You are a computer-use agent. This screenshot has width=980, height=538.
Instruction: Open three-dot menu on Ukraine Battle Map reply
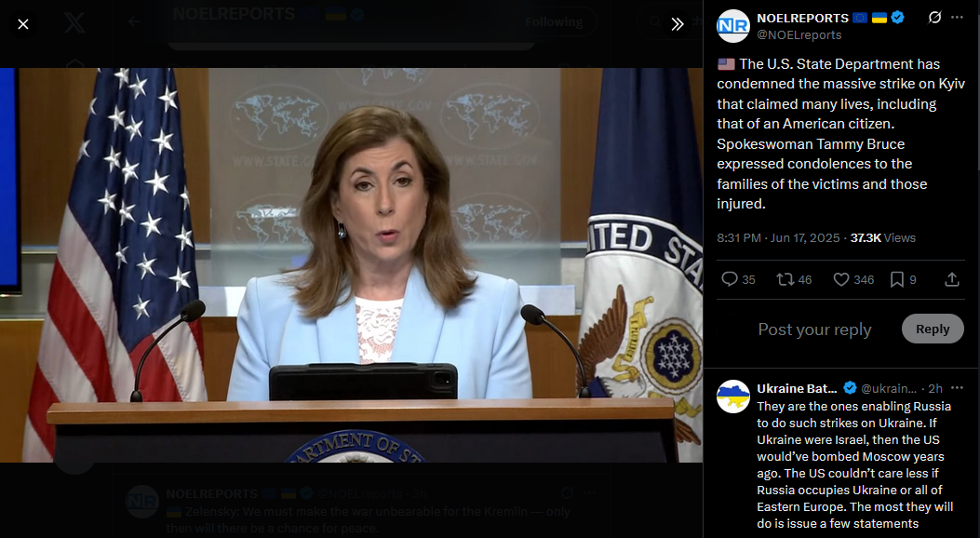pyautogui.click(x=957, y=388)
